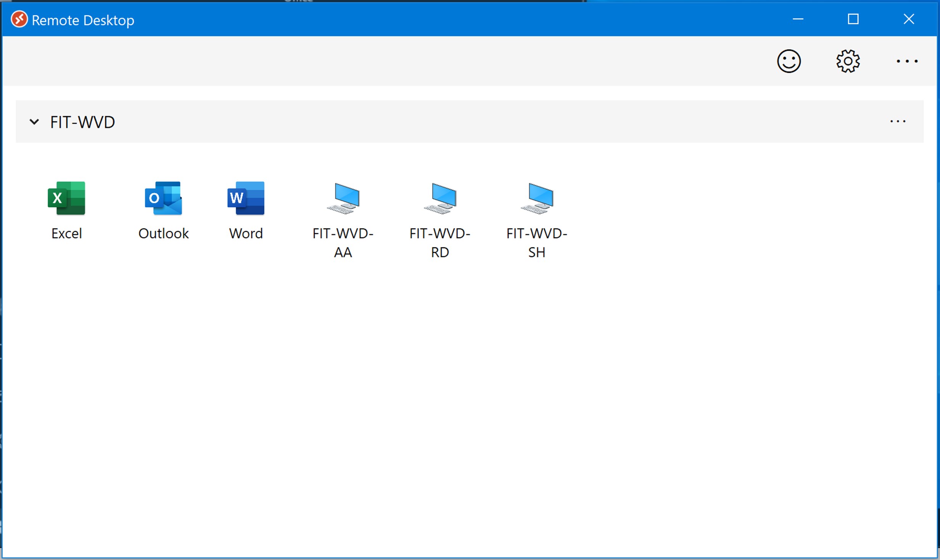The image size is (940, 560).
Task: Close the Remote Desktop window
Action: click(x=909, y=19)
